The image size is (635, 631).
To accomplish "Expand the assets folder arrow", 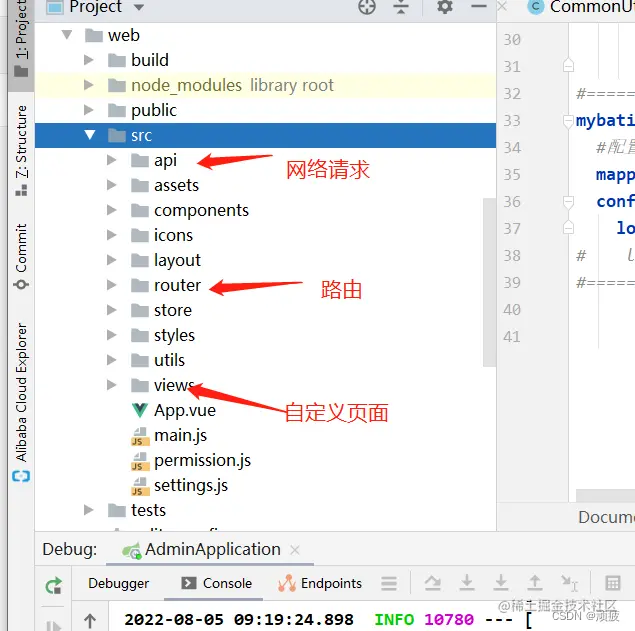I will pos(111,185).
